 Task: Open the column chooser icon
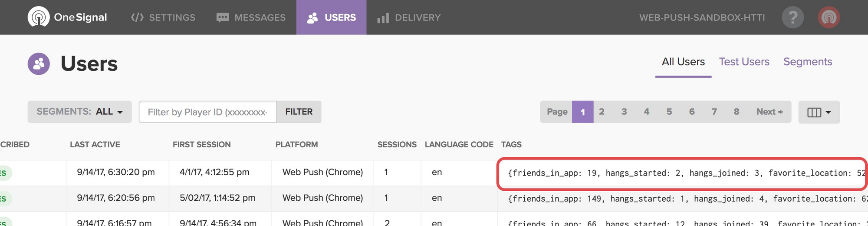[814, 112]
